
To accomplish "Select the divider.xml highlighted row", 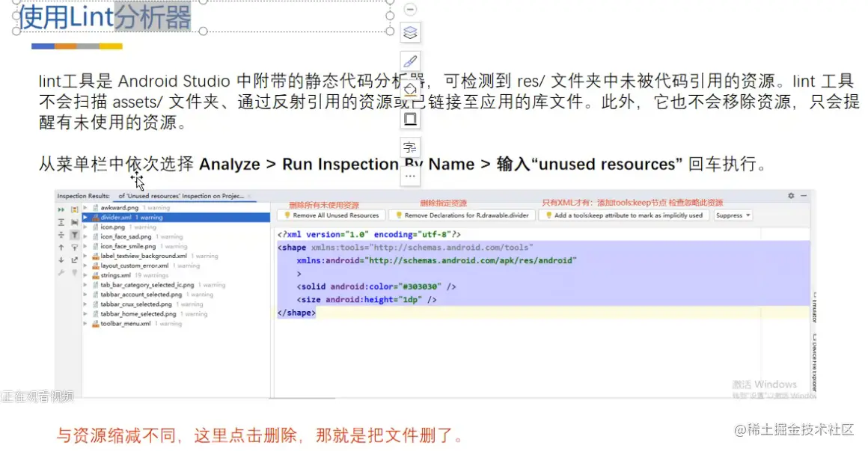I will [176, 218].
